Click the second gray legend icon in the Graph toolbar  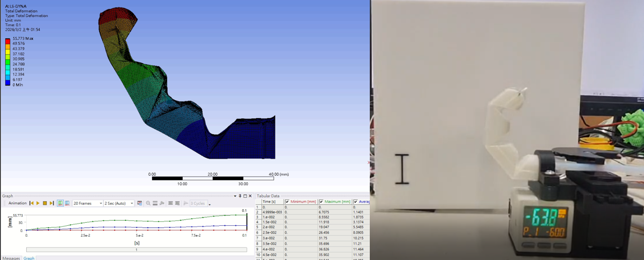(x=178, y=203)
